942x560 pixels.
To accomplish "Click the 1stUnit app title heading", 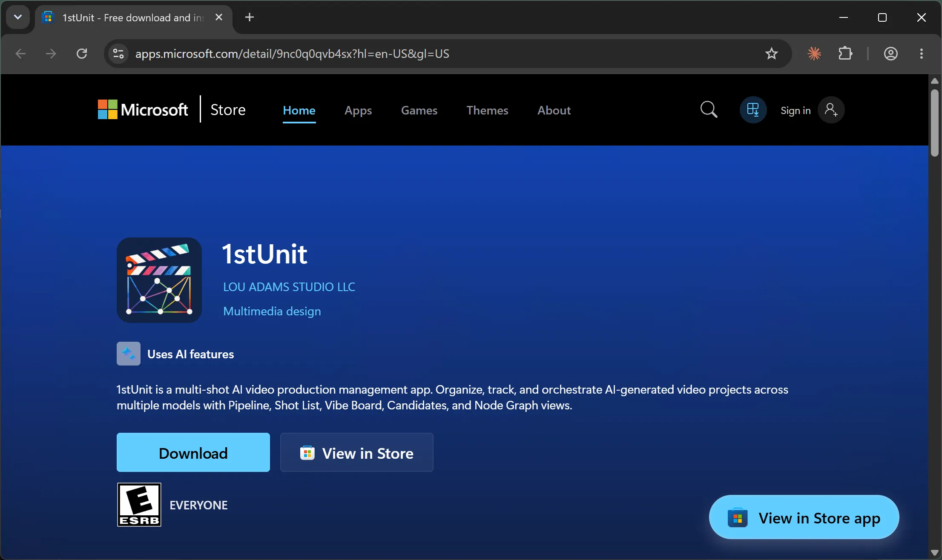I will (264, 254).
